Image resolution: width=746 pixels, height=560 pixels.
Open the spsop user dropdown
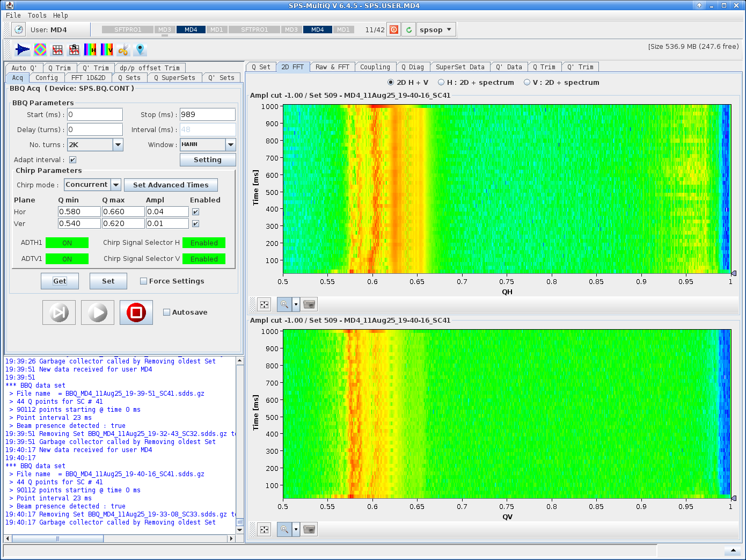pyautogui.click(x=436, y=29)
